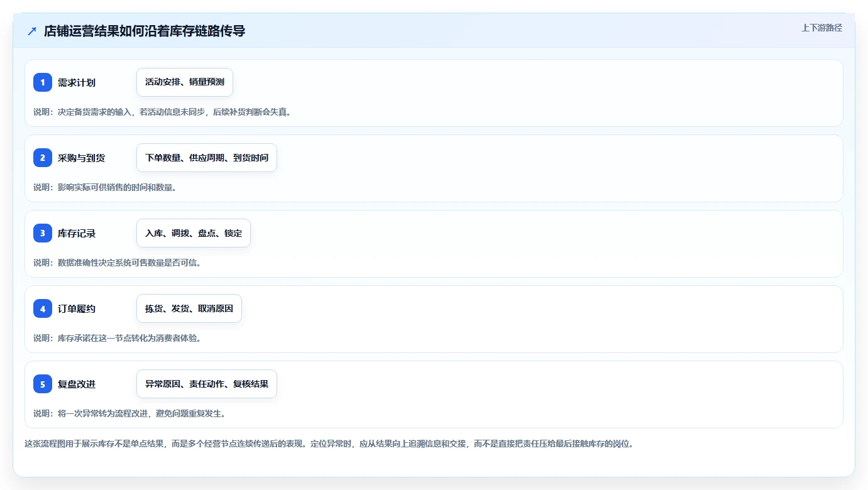Click the 复盘改进 step title

pos(77,384)
